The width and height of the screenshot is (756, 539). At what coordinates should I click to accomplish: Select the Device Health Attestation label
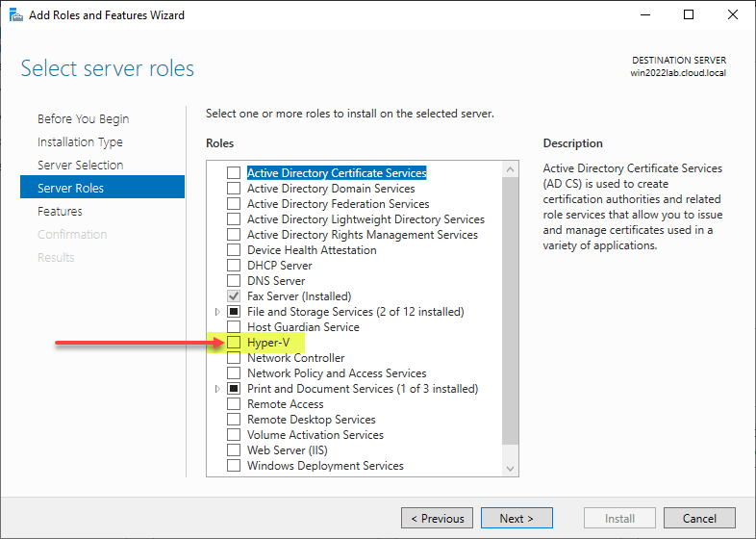pyautogui.click(x=312, y=250)
